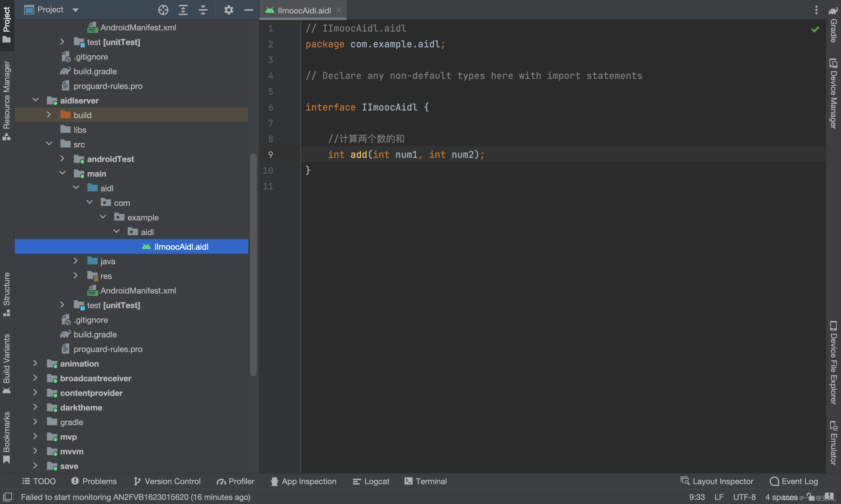
Task: Open Project panel settings gear
Action: [x=229, y=10]
